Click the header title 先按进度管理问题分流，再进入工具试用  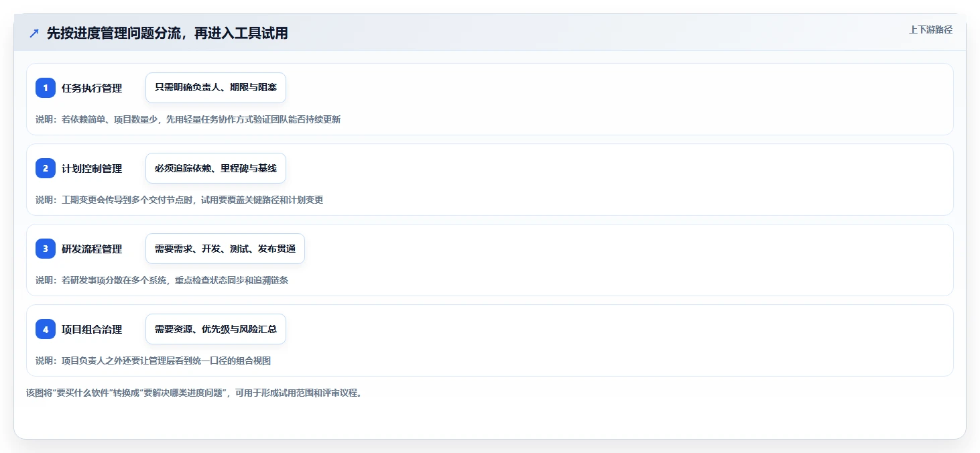click(168, 34)
